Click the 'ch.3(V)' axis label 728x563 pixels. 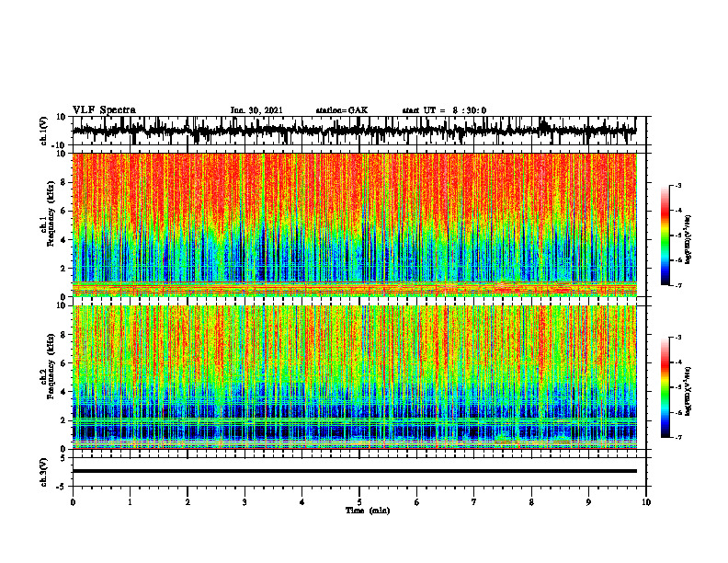pos(43,472)
